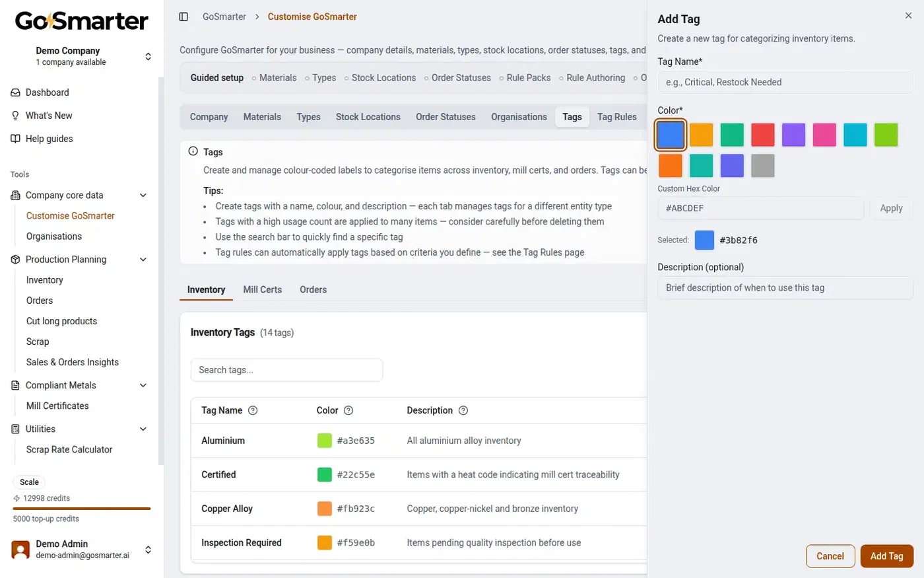Click the #22c55e color value

pyautogui.click(x=356, y=475)
